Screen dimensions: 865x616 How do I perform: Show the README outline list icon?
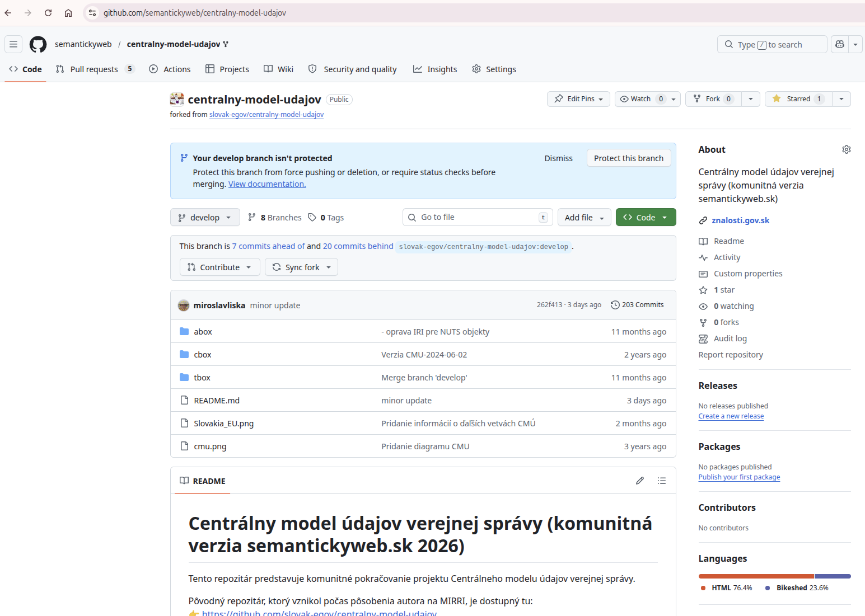coord(661,481)
